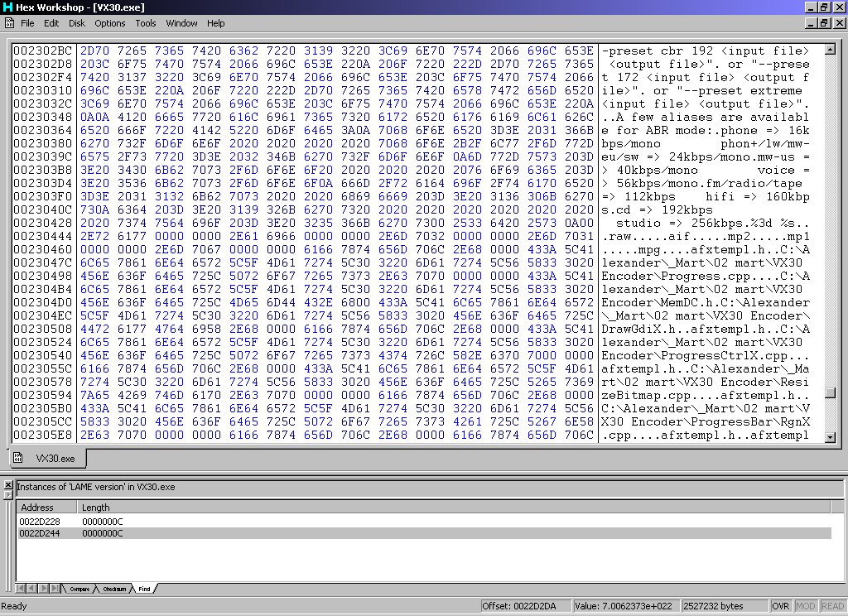The width and height of the screenshot is (848, 616).
Task: Click the ASCII text "..A few aliases are availabl"
Action: click(x=706, y=117)
